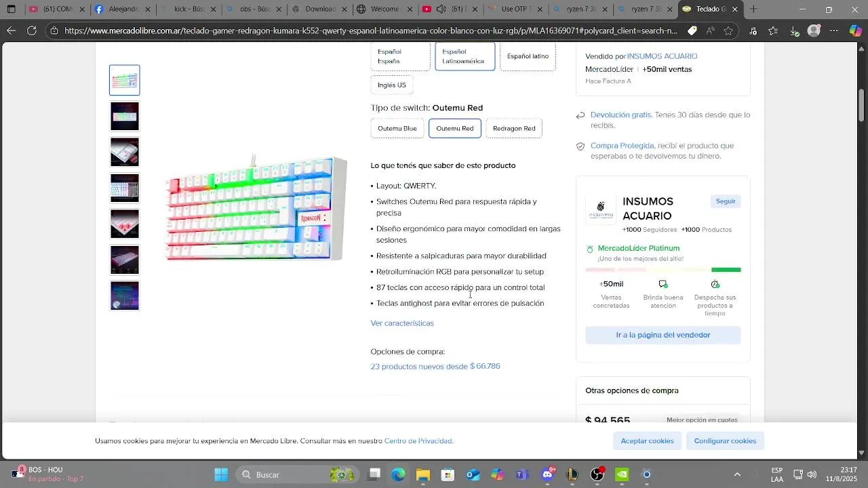The width and height of the screenshot is (868, 488).
Task: Open the INSUMOS ACUARIO seller link
Action: [x=662, y=56]
